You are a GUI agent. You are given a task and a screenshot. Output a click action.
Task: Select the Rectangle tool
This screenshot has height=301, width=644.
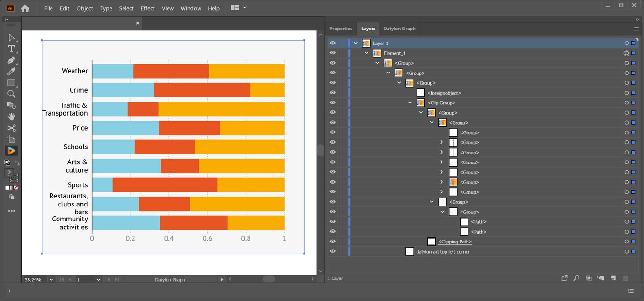click(10, 82)
